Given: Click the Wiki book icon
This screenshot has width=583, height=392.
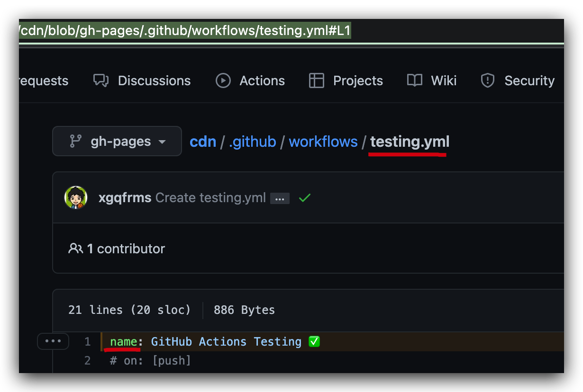Looking at the screenshot, I should point(415,80).
